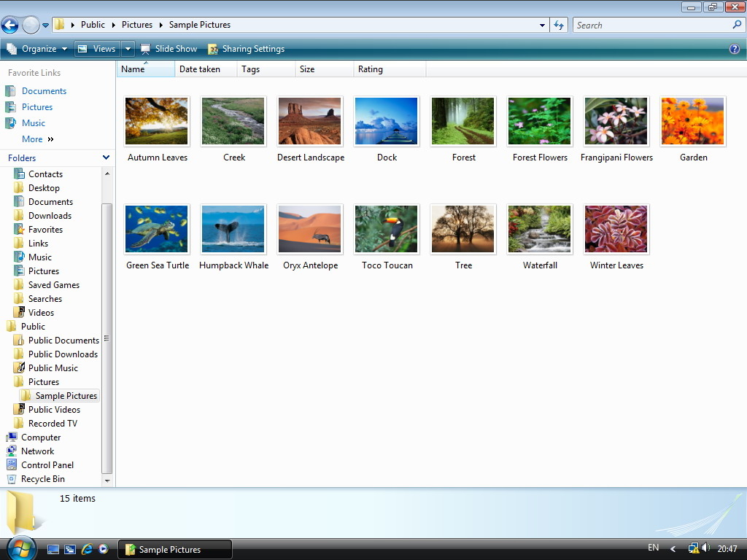This screenshot has height=560, width=747.
Task: Open the Views dropdown arrow
Action: point(128,49)
